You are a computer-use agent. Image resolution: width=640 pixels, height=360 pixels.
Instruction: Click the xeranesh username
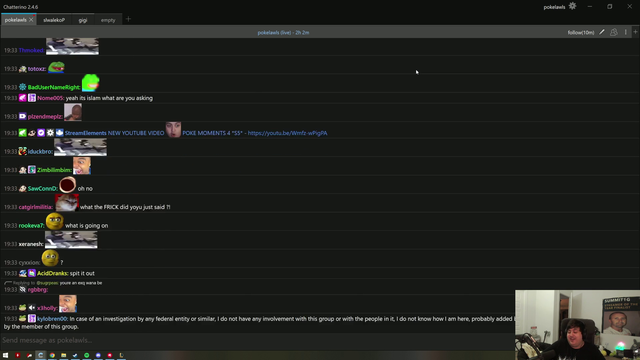click(31, 244)
